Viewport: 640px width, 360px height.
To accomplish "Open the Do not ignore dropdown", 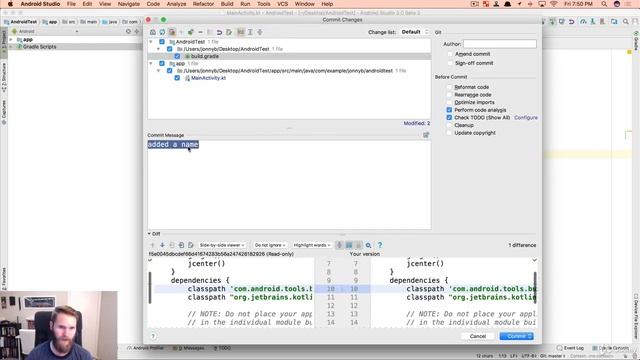I will pos(269,245).
